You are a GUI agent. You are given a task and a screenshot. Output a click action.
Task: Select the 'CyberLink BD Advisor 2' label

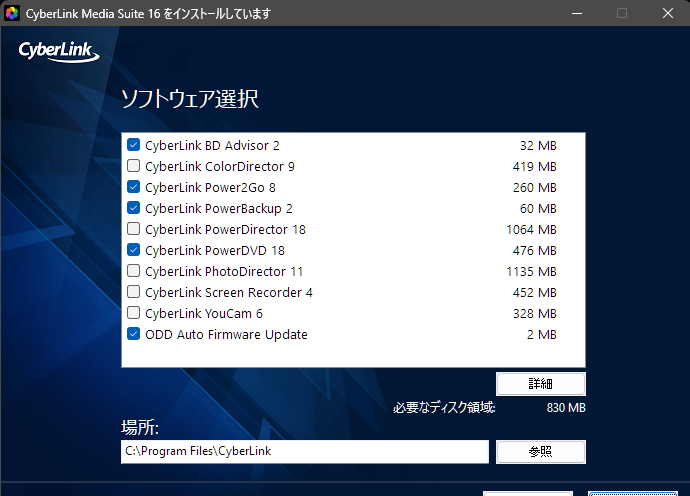(212, 146)
